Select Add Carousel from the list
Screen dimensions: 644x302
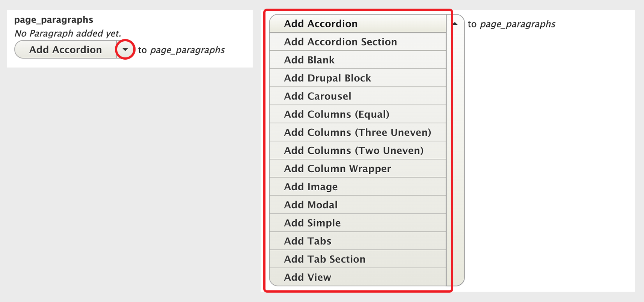pos(358,96)
